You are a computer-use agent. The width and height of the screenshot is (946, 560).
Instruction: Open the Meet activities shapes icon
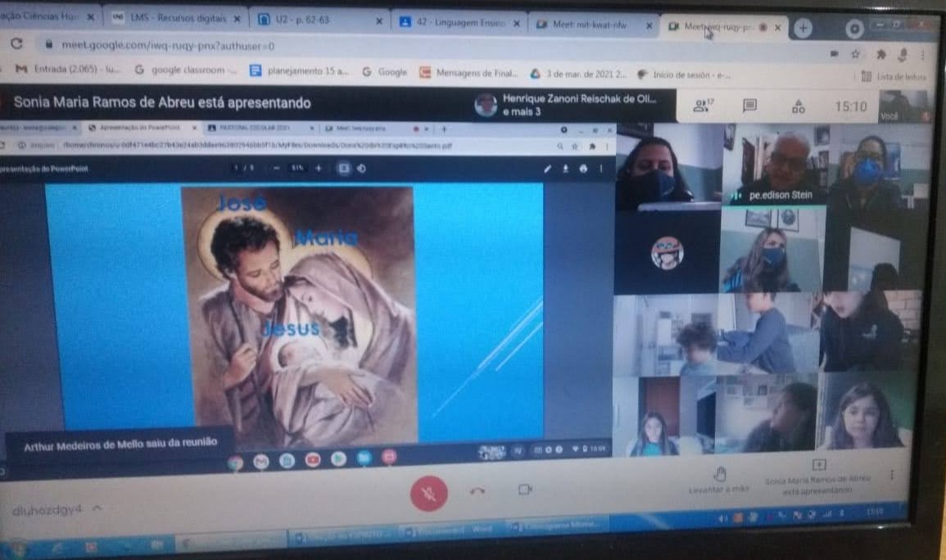click(799, 106)
